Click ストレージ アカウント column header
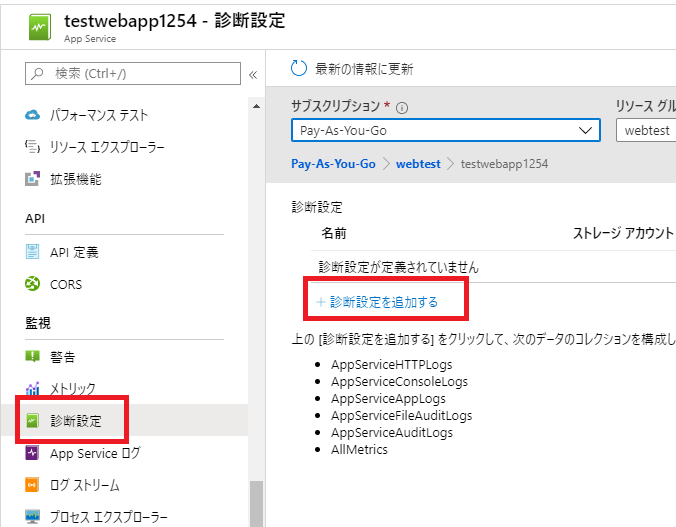The image size is (676, 527). pos(623,233)
